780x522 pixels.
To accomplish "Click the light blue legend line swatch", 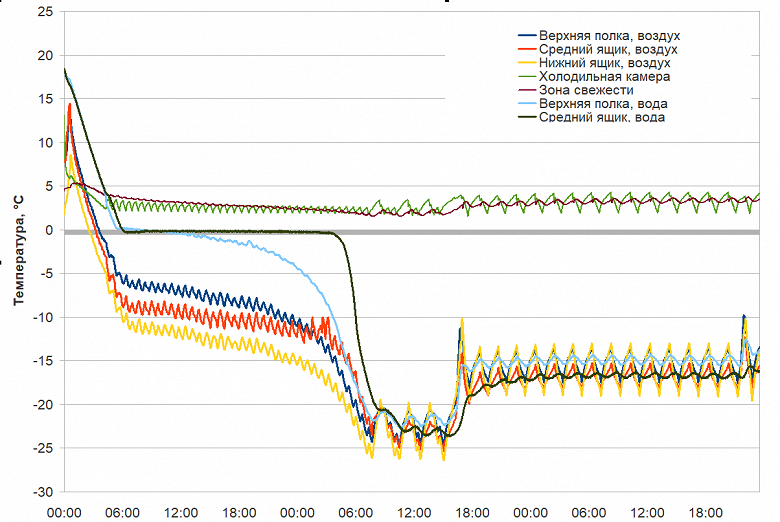I will point(527,104).
